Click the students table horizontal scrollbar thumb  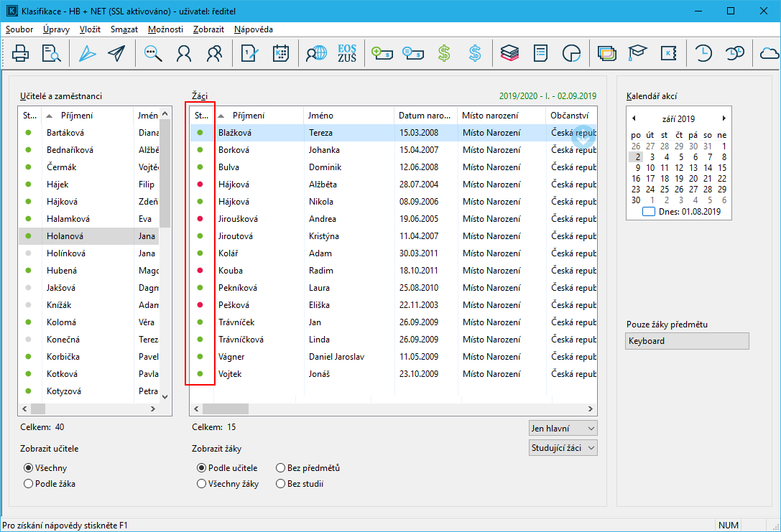pyautogui.click(x=225, y=409)
